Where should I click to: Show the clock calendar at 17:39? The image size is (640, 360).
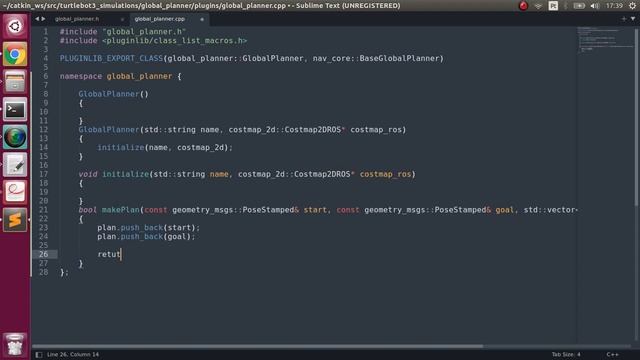coord(614,6)
